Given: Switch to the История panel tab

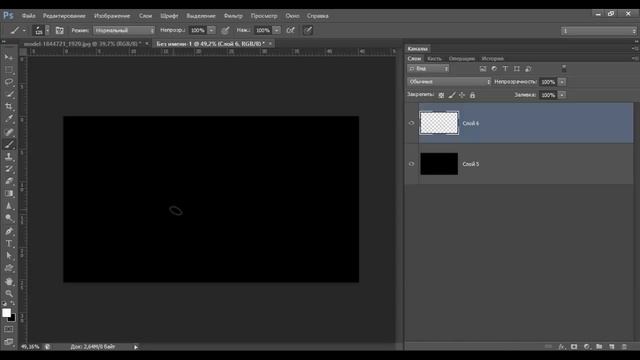Looking at the screenshot, I should point(492,59).
